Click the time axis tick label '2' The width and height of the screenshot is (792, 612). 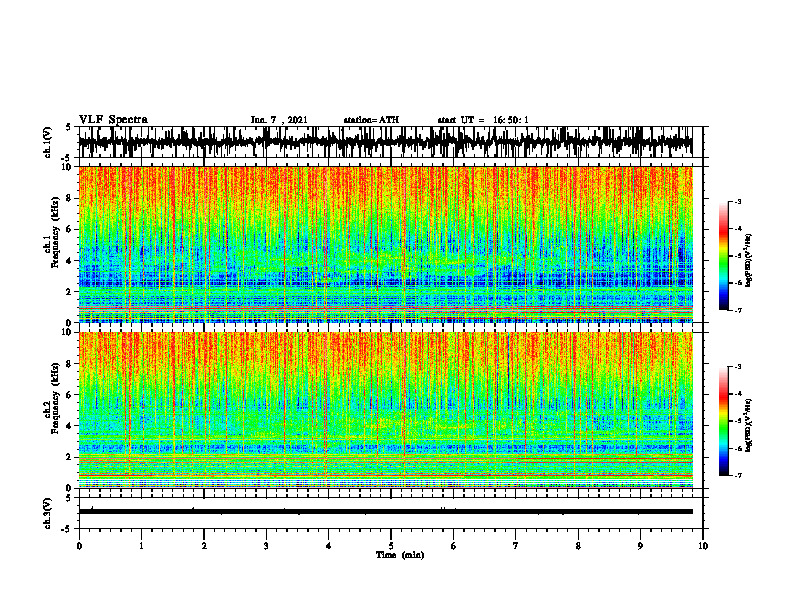[204, 546]
